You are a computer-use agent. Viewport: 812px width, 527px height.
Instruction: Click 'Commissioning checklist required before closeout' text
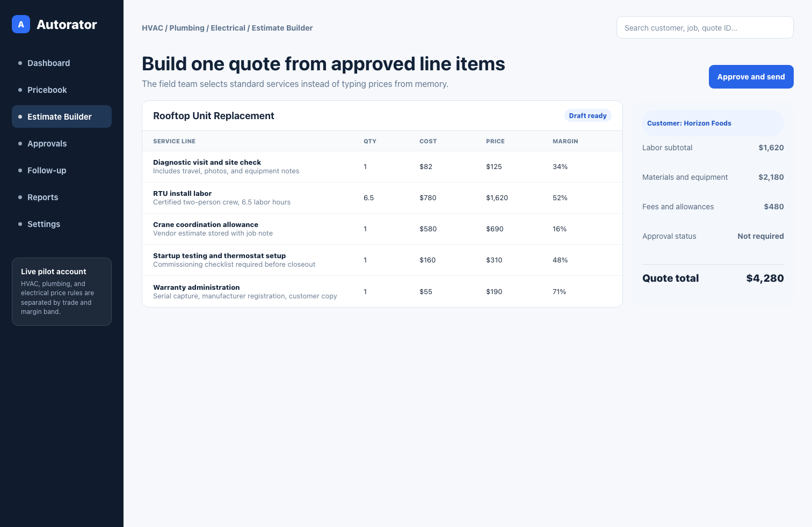point(234,265)
